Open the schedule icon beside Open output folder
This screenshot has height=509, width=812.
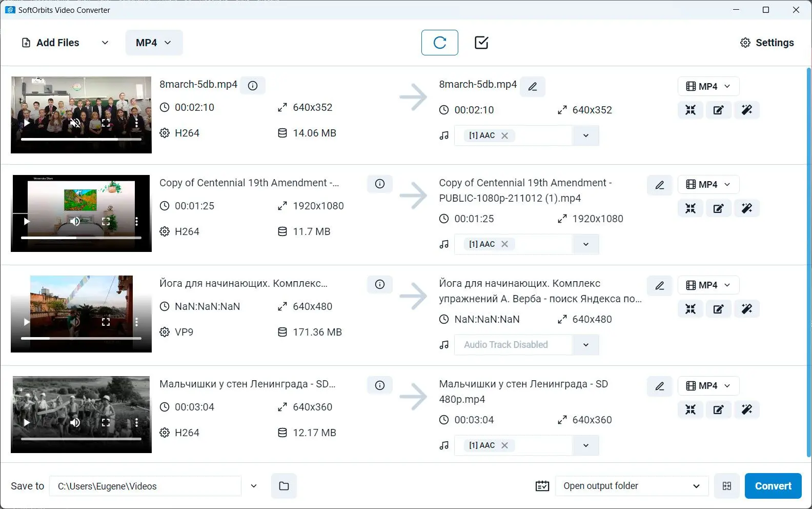[542, 486]
